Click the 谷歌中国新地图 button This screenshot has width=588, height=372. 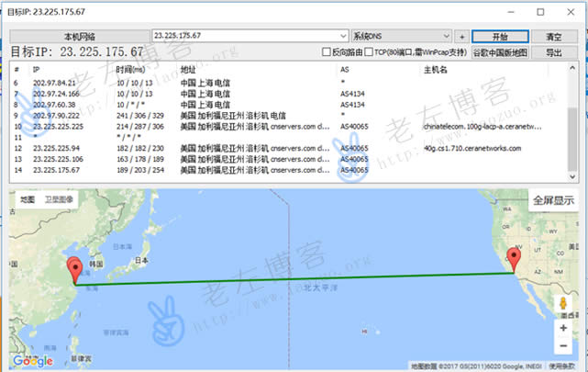tap(500, 53)
